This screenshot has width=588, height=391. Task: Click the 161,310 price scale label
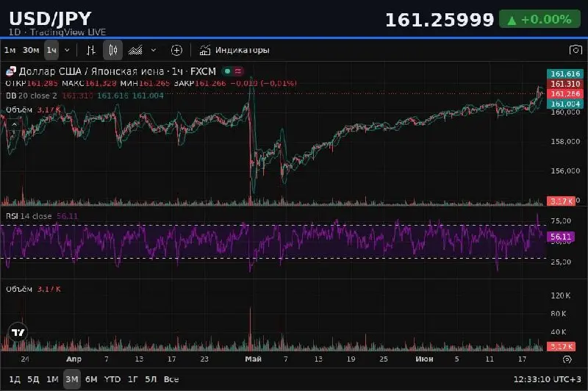[565, 84]
